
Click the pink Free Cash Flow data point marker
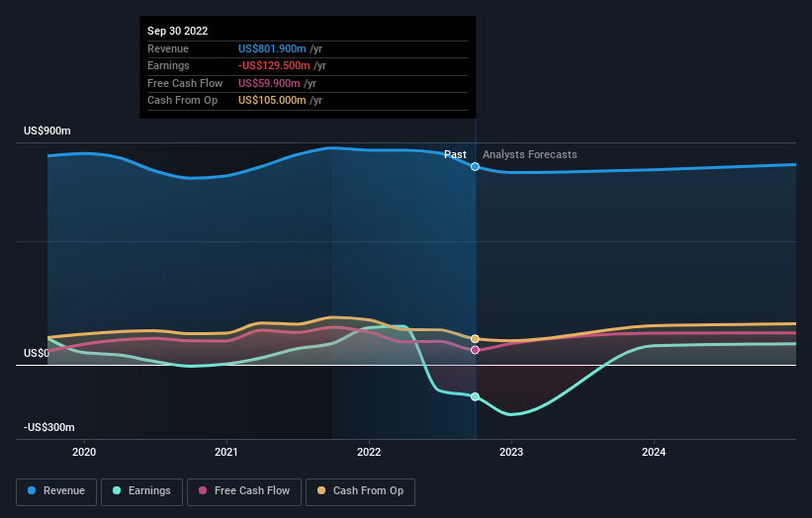point(475,350)
